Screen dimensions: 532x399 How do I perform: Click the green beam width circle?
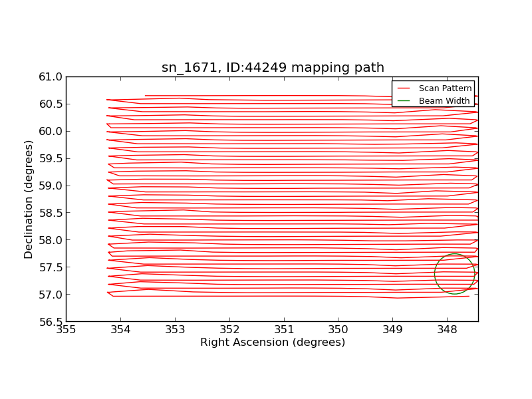tap(455, 274)
